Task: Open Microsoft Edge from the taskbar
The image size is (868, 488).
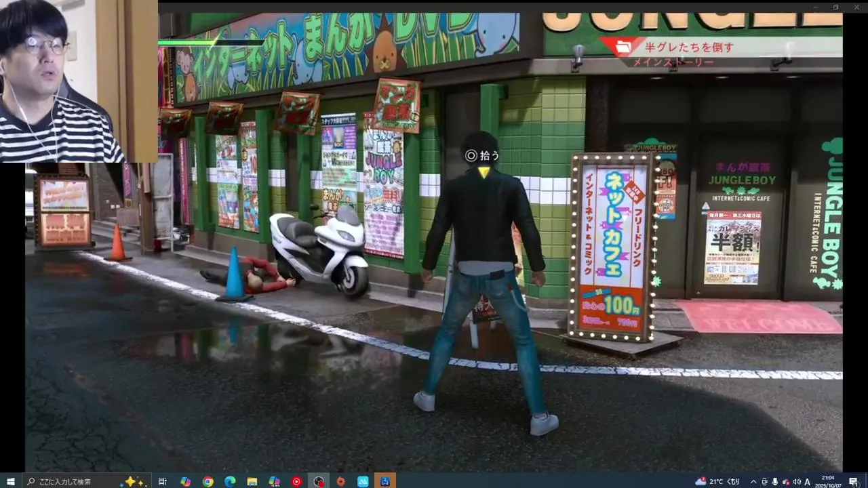Action: 229,481
